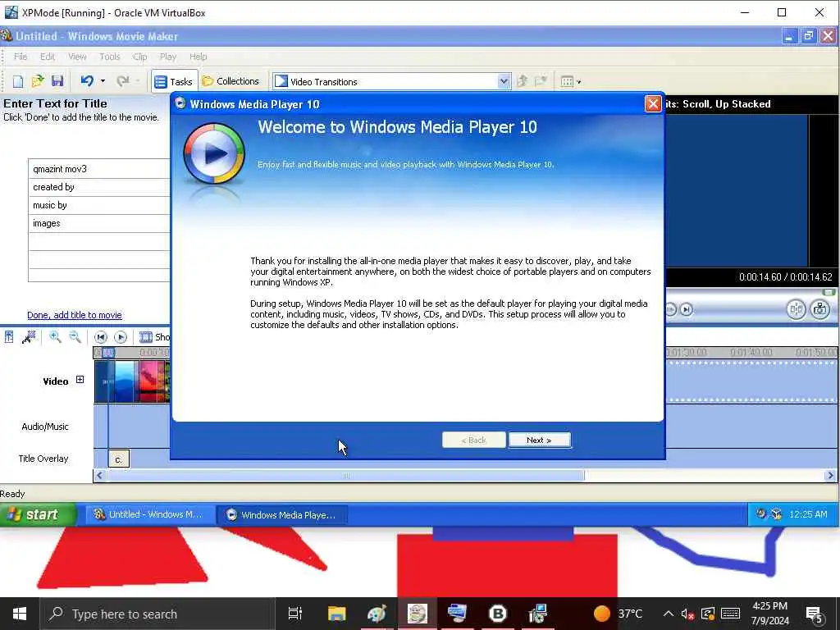840x630 pixels.
Task: Switch to Windows Media Player XP taskbar item
Action: [x=282, y=515]
